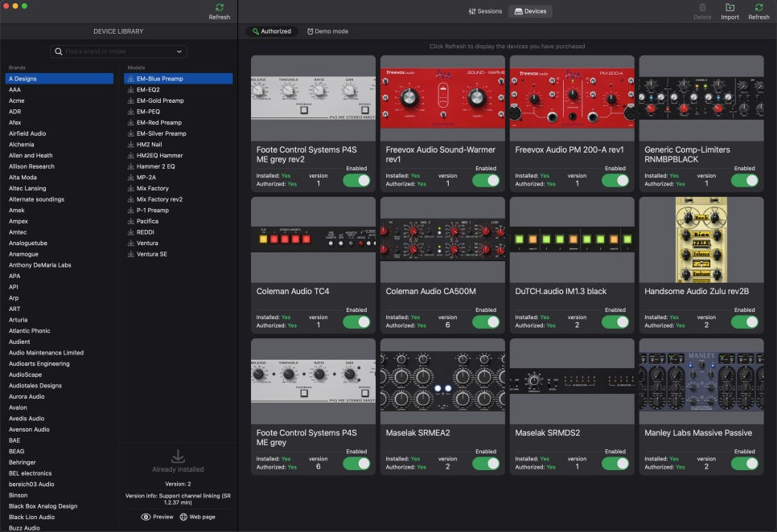Screen dimensions: 777x532
Task: Click the download icon beside HM2EQ Hammer
Action: (x=131, y=155)
